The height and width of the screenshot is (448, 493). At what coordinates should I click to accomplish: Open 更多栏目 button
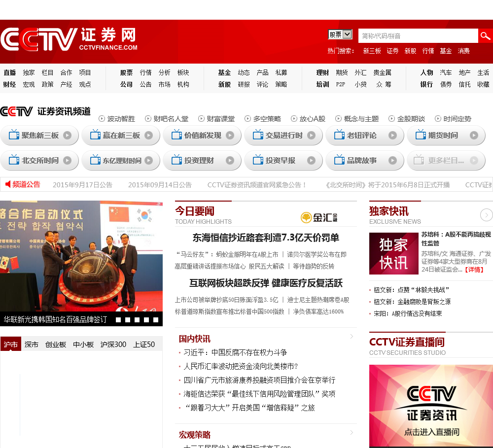(446, 160)
